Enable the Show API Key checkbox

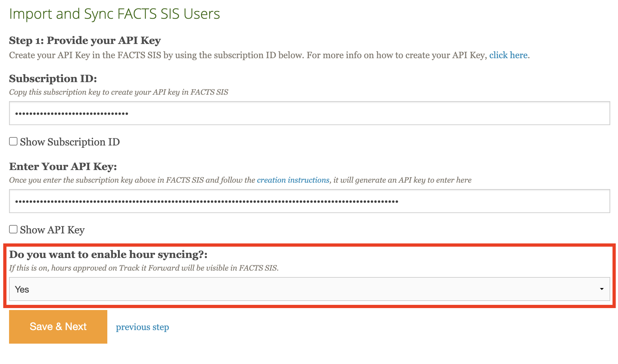13,230
